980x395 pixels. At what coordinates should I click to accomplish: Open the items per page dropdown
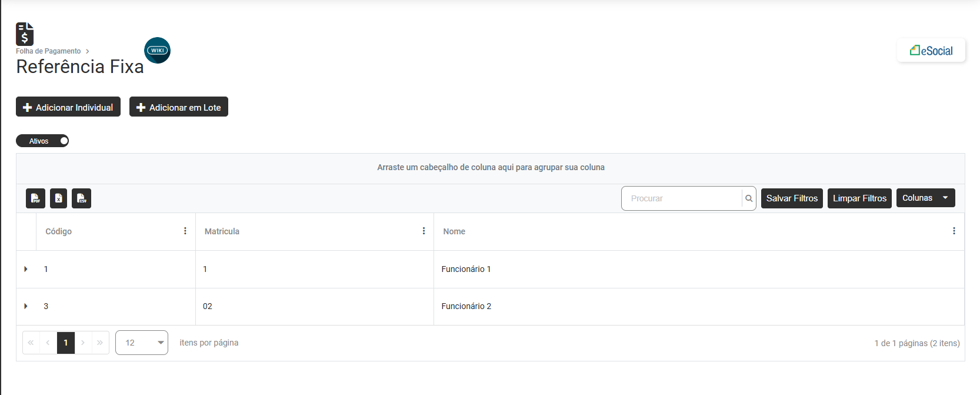click(x=142, y=343)
